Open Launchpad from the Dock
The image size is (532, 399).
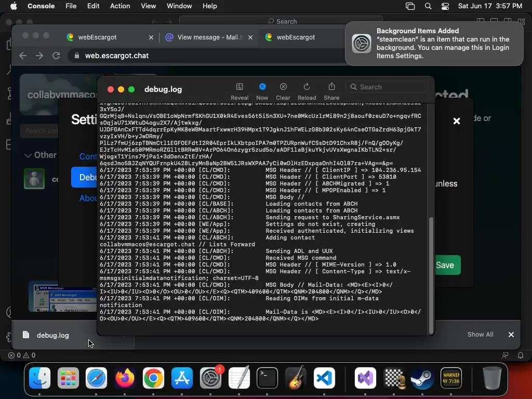pos(68,378)
